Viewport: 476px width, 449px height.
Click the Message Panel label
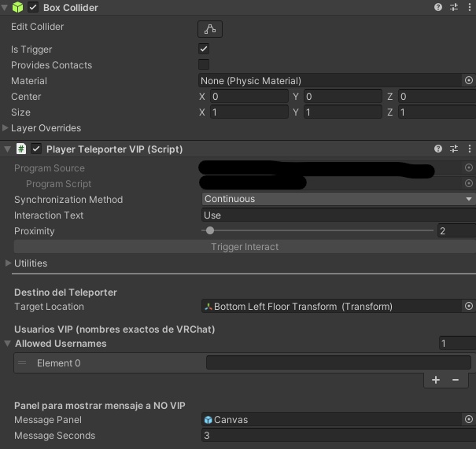48,420
